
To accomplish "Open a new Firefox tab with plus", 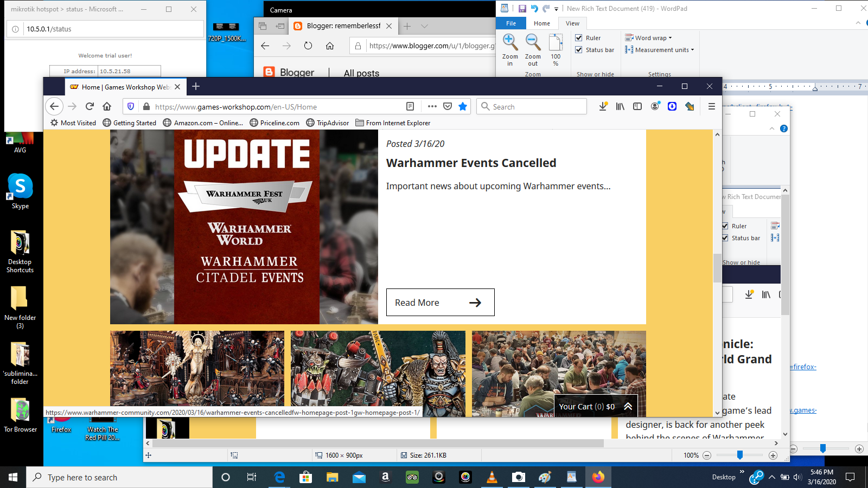I will (196, 86).
